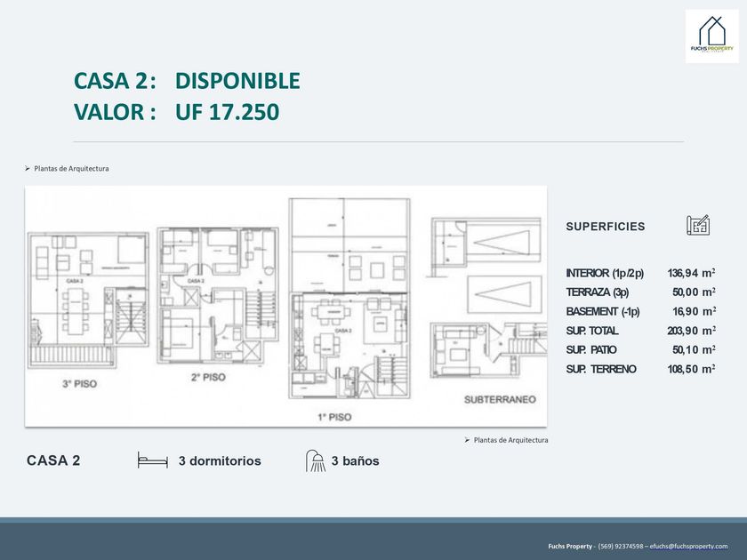Click the bed icon next to 3 dormitorios
The height and width of the screenshot is (560, 747).
[152, 460]
